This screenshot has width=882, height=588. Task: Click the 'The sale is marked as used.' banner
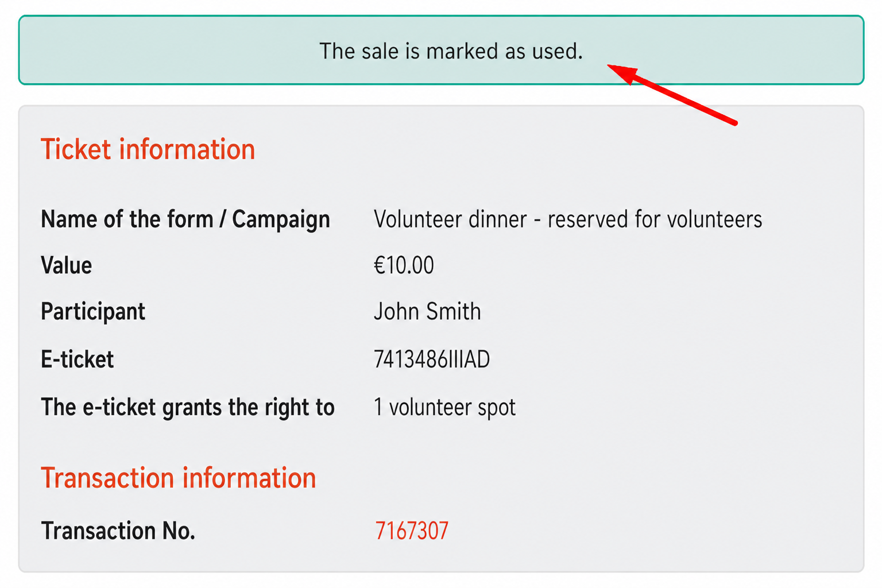tap(441, 51)
